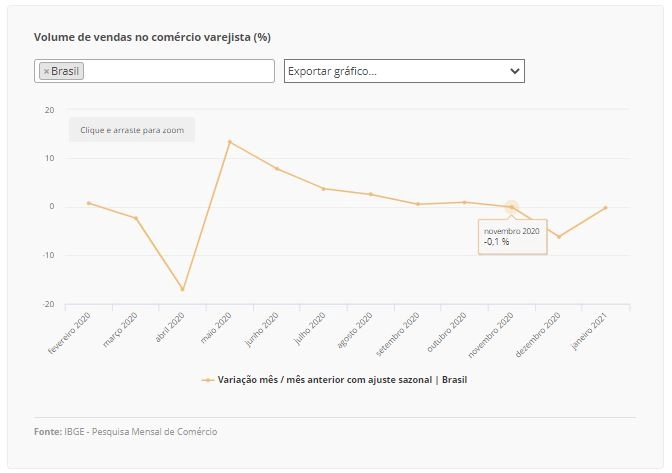Screen dimensions: 672x473
Task: Click the setembro 2020 data point
Action: click(x=418, y=204)
